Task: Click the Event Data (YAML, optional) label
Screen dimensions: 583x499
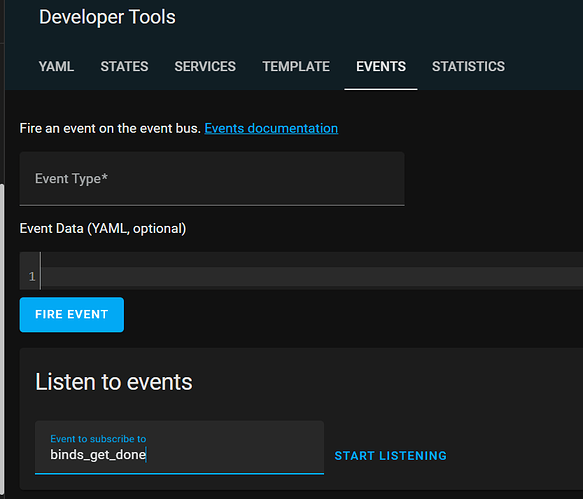Action: [103, 228]
